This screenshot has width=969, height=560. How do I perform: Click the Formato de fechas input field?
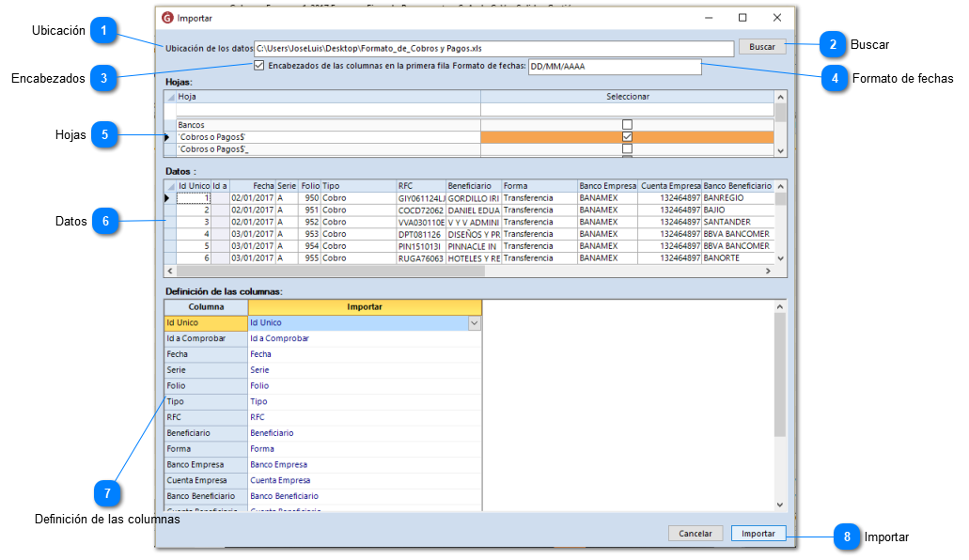click(614, 67)
